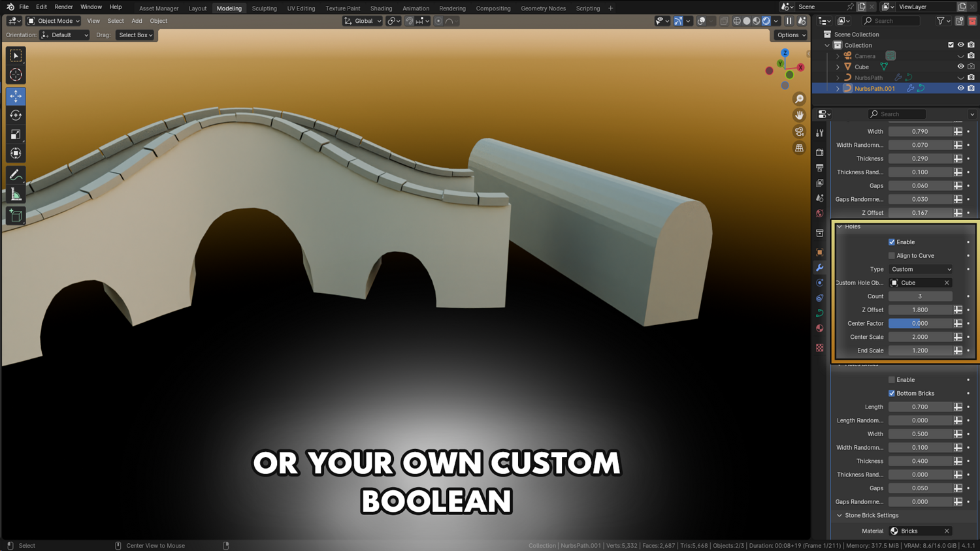Open the File menu
Viewport: 980px width, 551px height.
click(24, 7)
